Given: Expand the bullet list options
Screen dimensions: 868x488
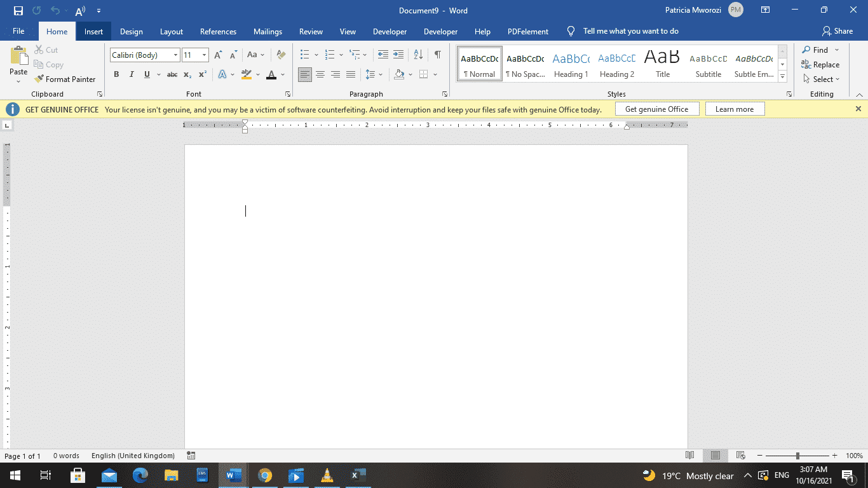Looking at the screenshot, I should (x=316, y=55).
